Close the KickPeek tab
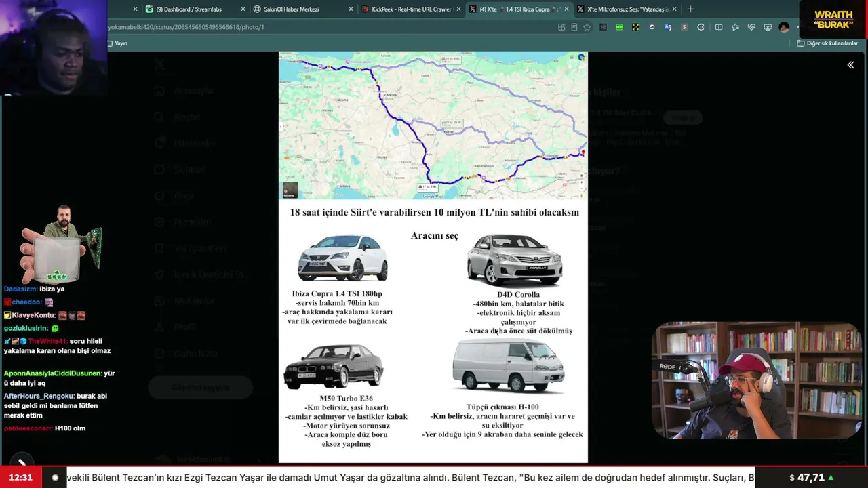The image size is (868, 488). (x=458, y=9)
